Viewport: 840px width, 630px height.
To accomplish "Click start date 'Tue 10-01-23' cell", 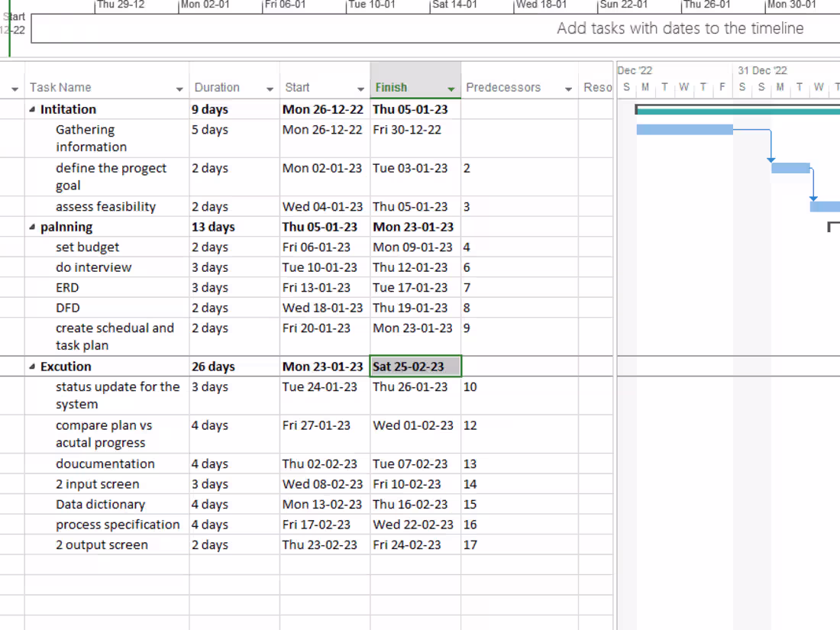I will tap(325, 267).
